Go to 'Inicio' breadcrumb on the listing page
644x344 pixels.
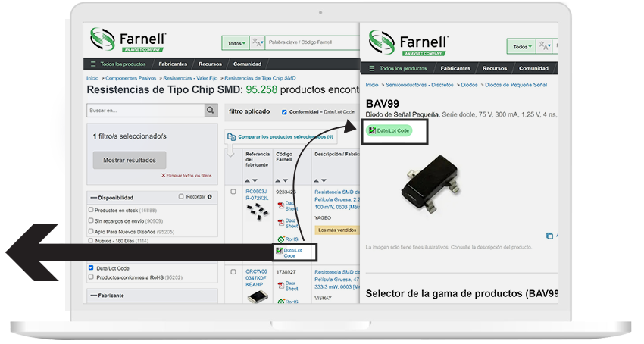tap(92, 78)
